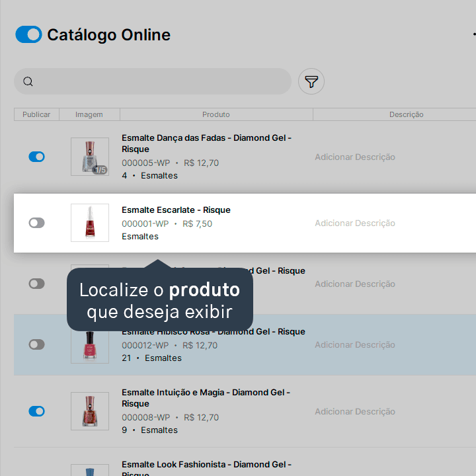Screen dimensions: 476x476
Task: Open thumbnail of Esmalte Intuição e Magia
Action: click(x=90, y=411)
